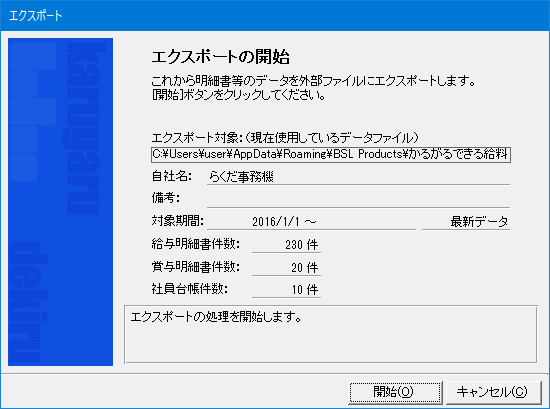The width and height of the screenshot is (550, 409).
Task: Click the 給与明細書件数 value 230 件
Action: click(286, 244)
